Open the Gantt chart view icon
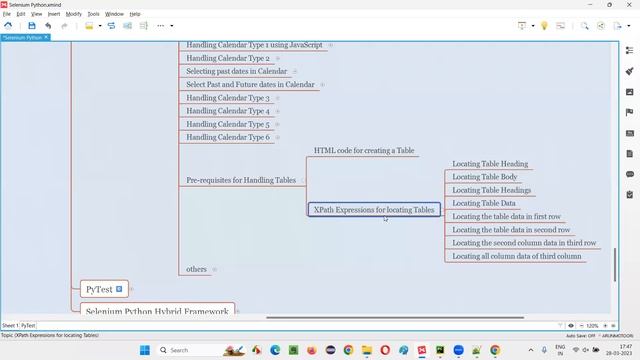640x360 pixels. pyautogui.click(x=560, y=26)
